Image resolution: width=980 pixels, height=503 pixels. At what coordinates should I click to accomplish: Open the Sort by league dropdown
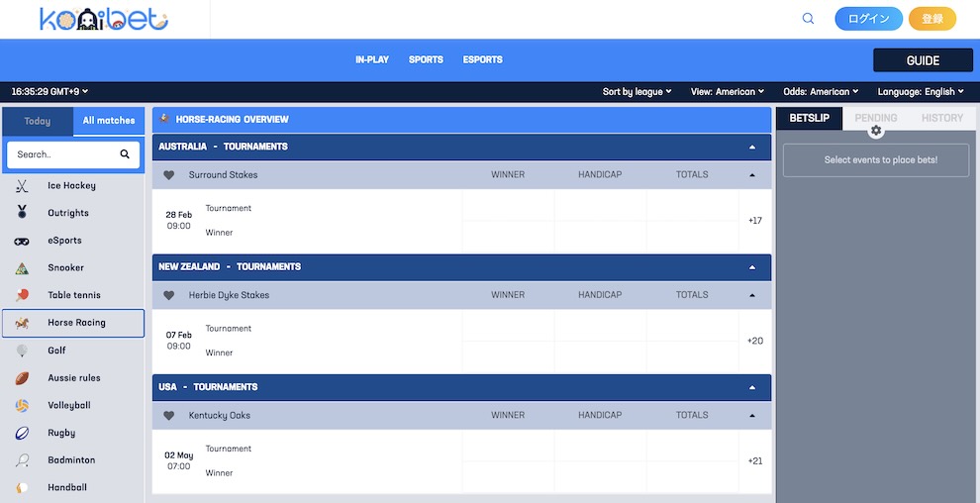637,92
